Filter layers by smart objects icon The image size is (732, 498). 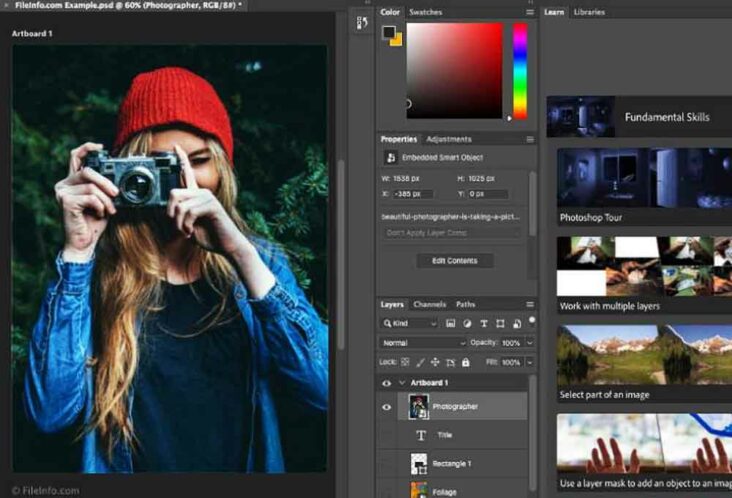coord(517,323)
